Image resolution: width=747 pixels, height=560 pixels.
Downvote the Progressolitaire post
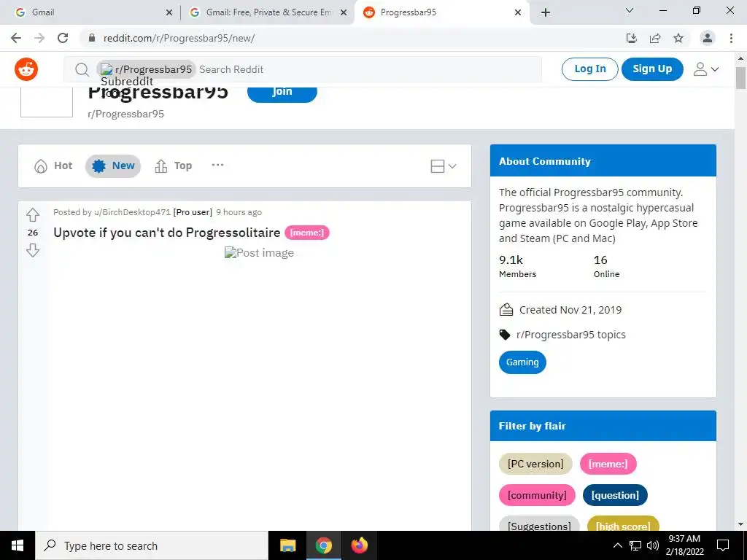pos(32,251)
